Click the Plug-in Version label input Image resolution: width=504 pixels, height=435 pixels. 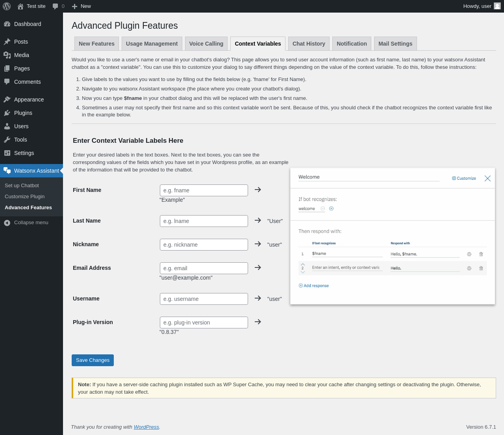204,323
